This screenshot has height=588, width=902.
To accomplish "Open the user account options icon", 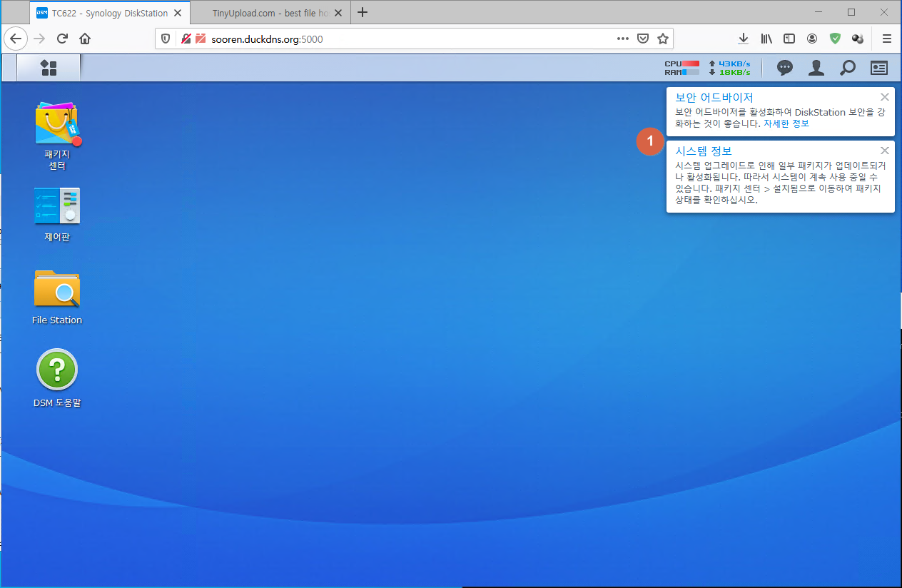I will pos(816,68).
